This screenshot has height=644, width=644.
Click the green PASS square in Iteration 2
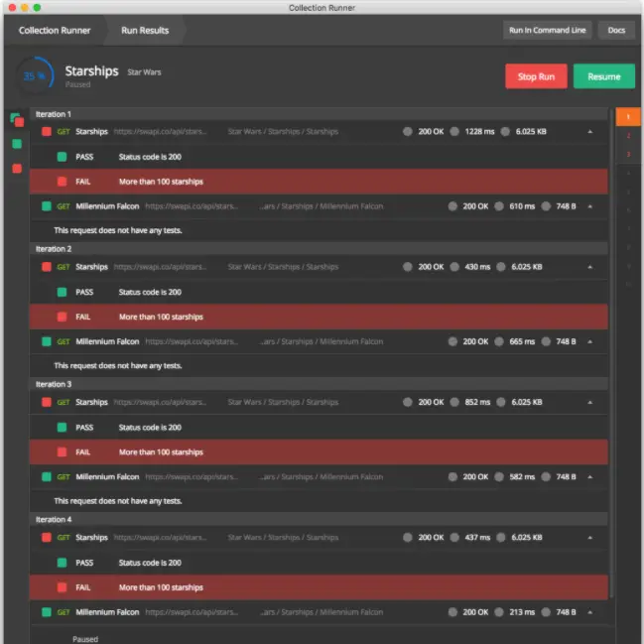click(62, 293)
